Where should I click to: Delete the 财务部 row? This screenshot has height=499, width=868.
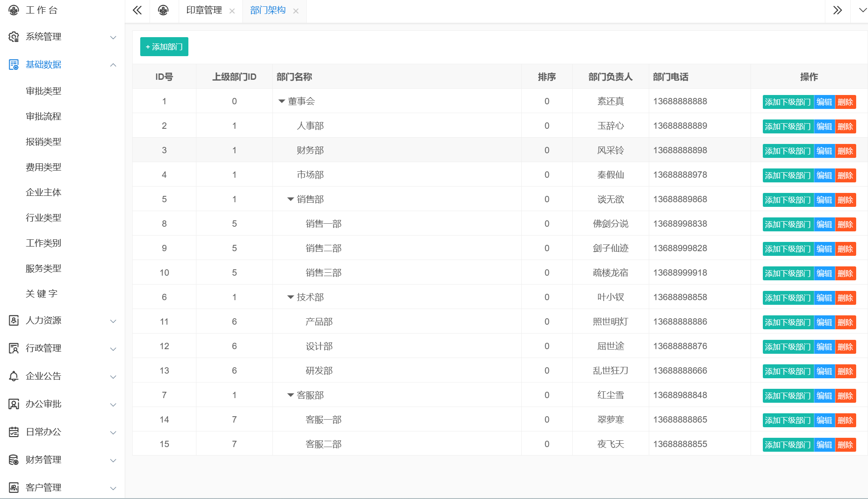point(846,151)
